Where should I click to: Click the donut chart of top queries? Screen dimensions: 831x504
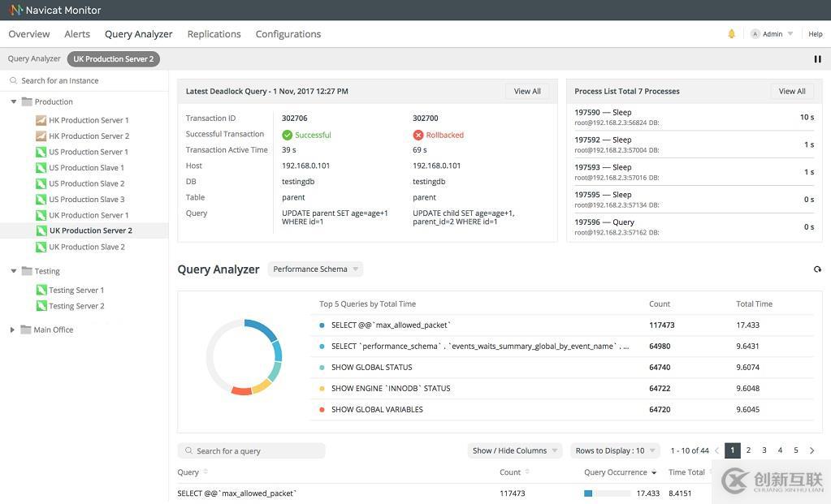click(x=244, y=357)
